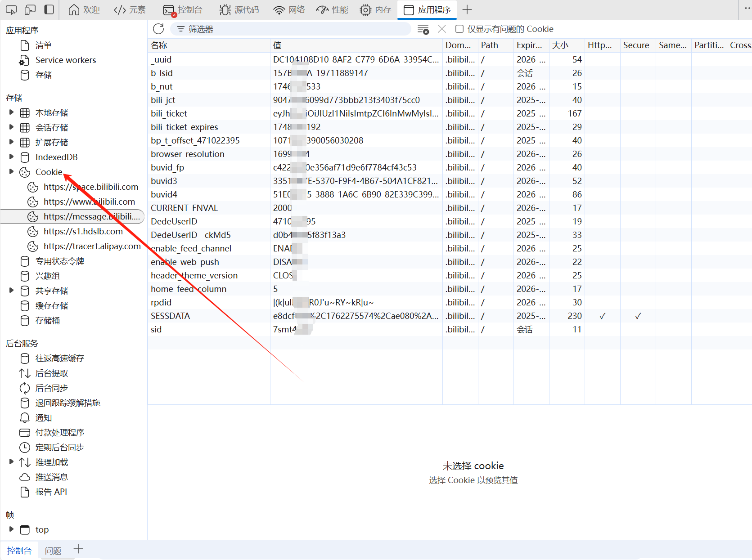Toggle the device emulation icon
This screenshot has width=752, height=560.
[x=30, y=10]
